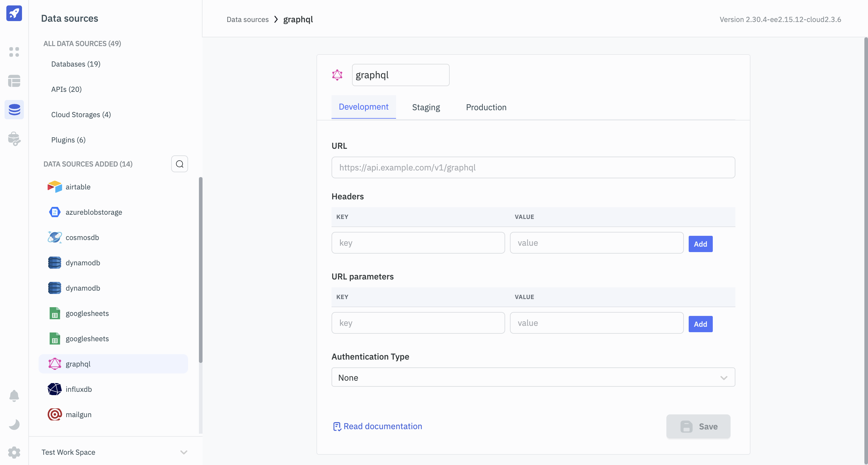Click Add button in Headers section
This screenshot has height=465, width=868.
[700, 244]
